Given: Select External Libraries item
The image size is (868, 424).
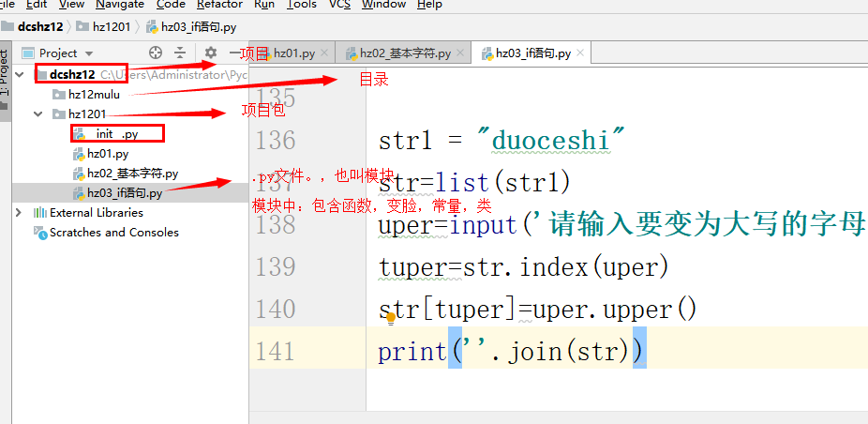Looking at the screenshot, I should click(97, 213).
